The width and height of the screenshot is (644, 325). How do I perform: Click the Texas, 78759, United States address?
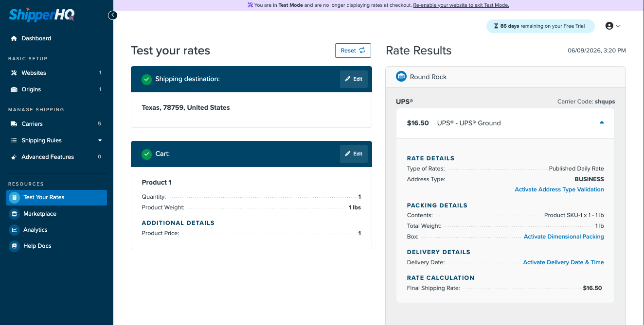pos(186,108)
